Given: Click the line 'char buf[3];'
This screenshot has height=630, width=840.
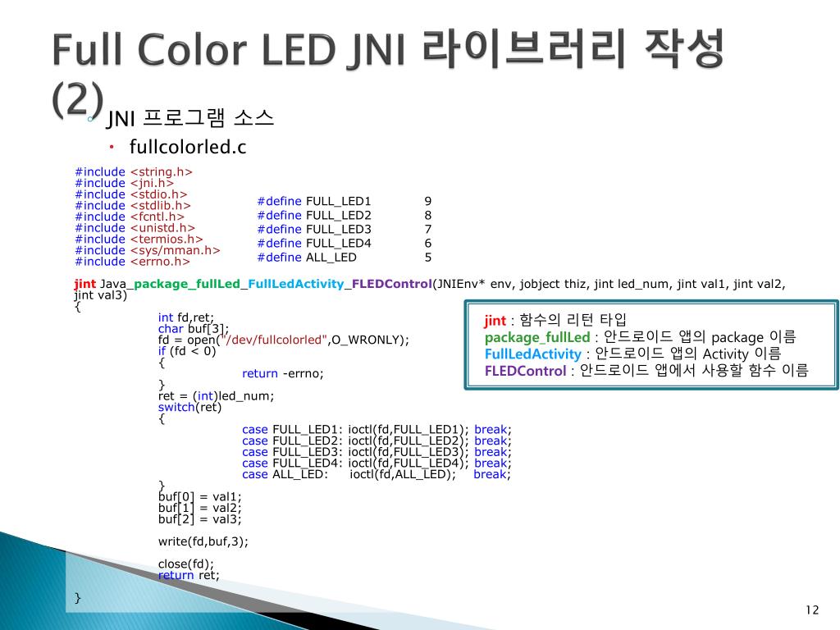Looking at the screenshot, I should 194,329.
